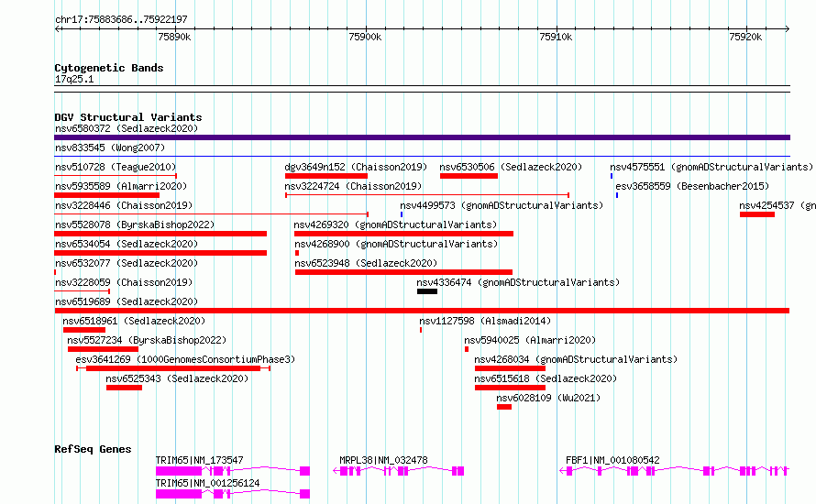Click nsv4336474 (gnomADStructuralVariants) label

point(518,282)
